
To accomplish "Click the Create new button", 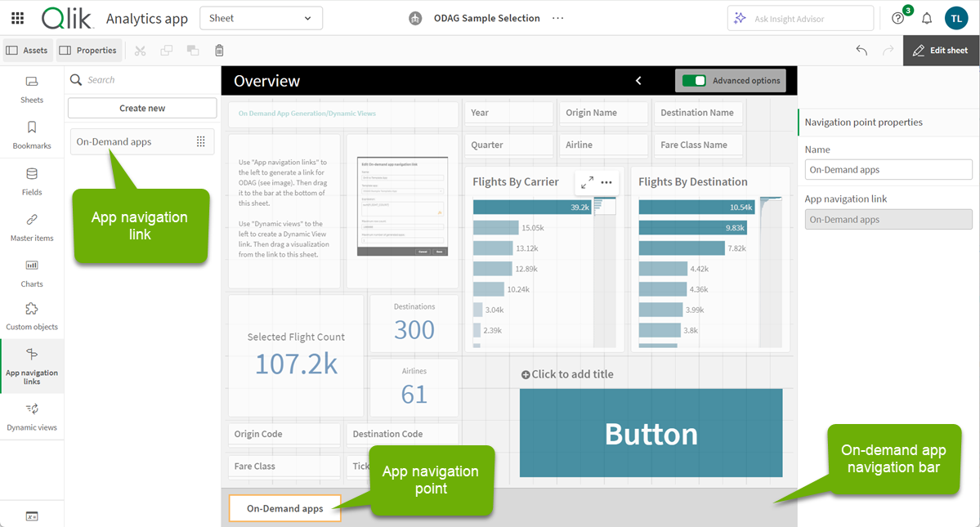I will (x=142, y=108).
